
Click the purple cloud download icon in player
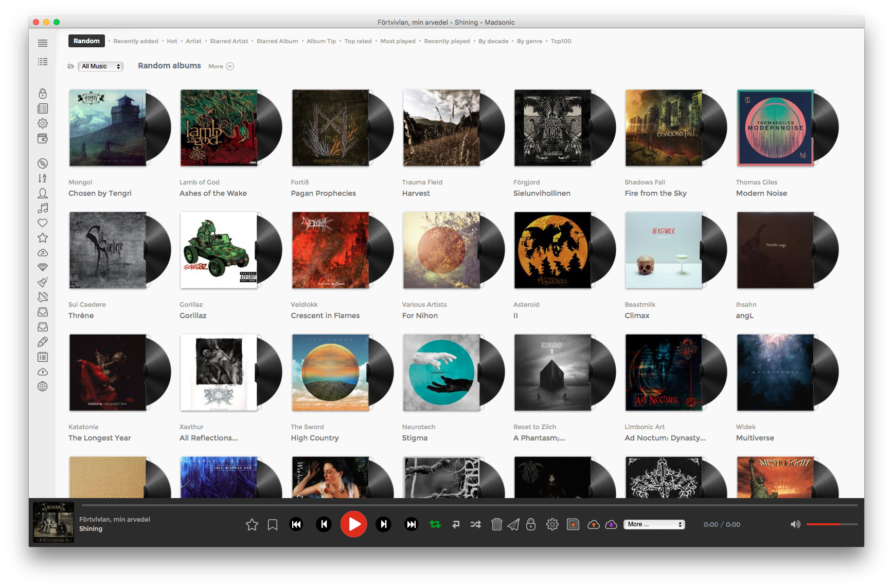pos(611,524)
